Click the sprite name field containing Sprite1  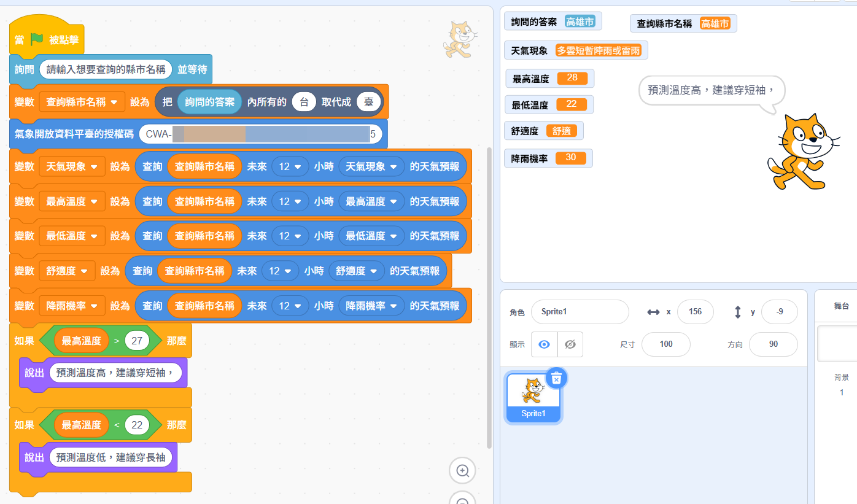(x=580, y=312)
